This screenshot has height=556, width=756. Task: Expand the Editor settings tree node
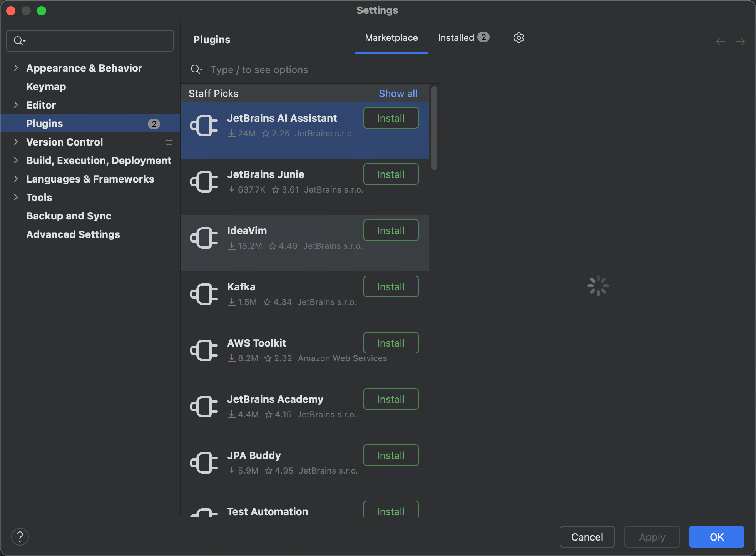click(x=16, y=105)
